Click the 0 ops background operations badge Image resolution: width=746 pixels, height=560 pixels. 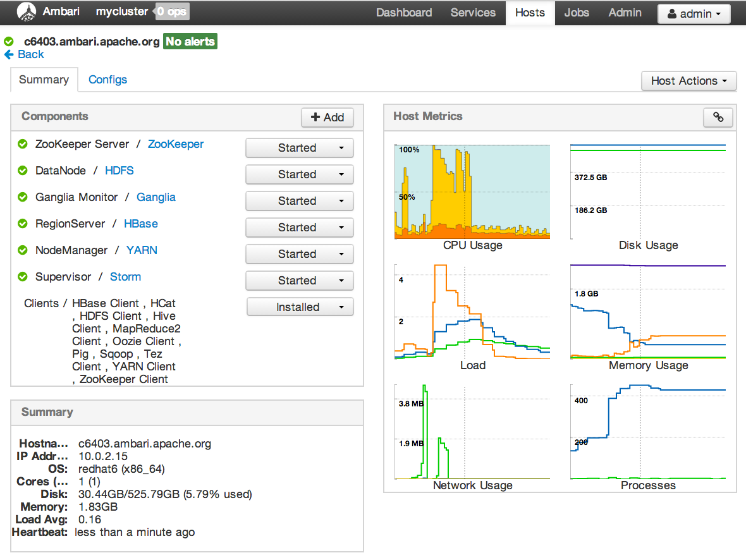(x=172, y=12)
